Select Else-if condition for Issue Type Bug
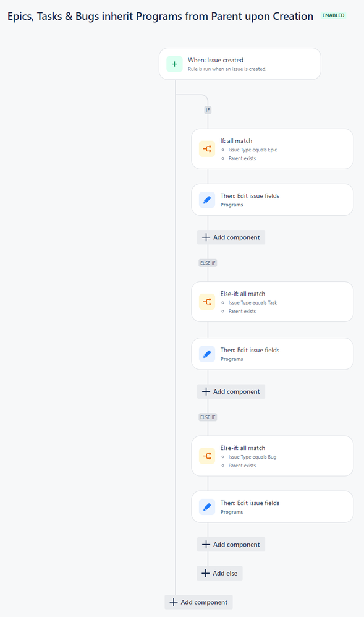The image size is (364, 617). click(273, 456)
